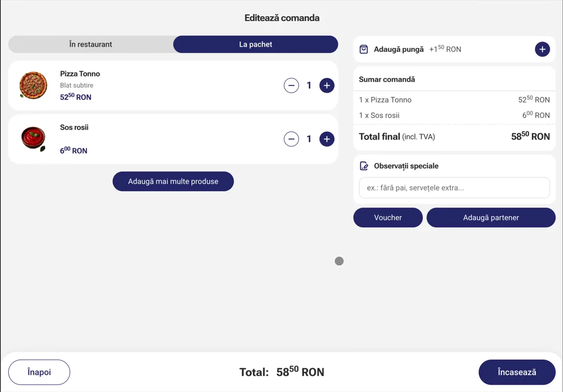Click Adaugă mai multe produse button
Viewport: 563px width, 392px height.
click(x=173, y=181)
